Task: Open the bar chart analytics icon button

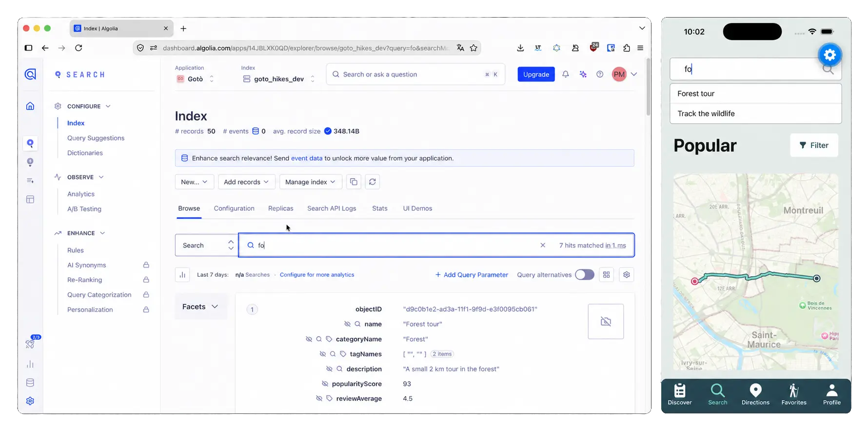Action: click(182, 275)
